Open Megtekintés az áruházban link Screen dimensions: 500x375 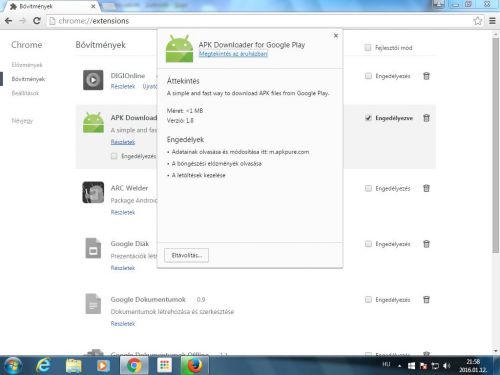[233, 54]
